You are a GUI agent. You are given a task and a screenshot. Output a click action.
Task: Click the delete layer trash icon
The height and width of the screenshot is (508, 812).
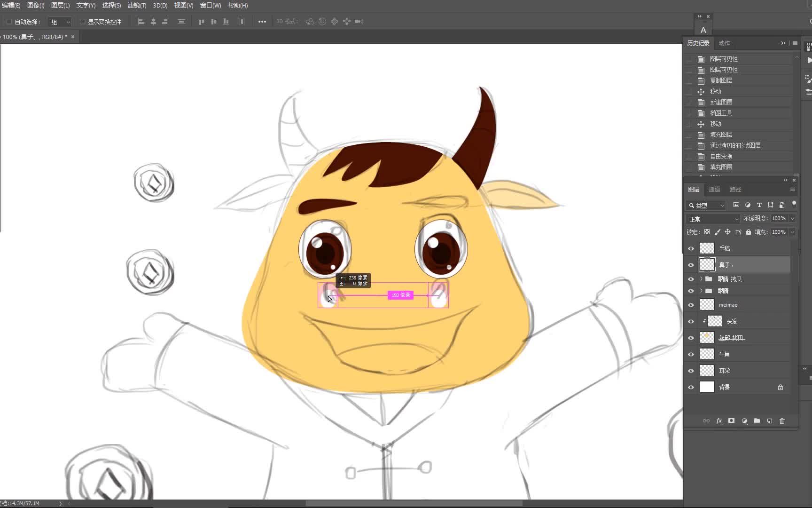[x=782, y=421]
